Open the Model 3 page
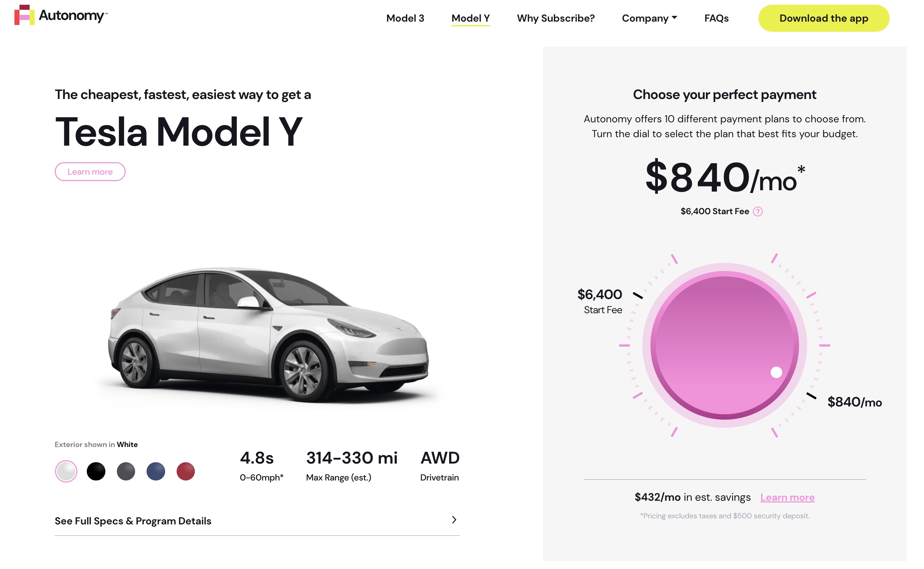The width and height of the screenshot is (924, 569). click(x=405, y=18)
